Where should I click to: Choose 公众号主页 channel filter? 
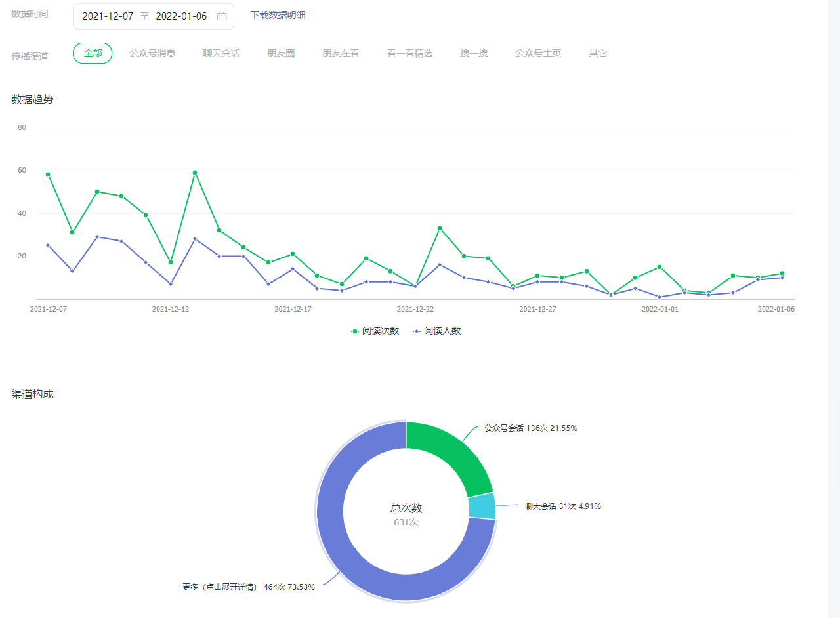(x=538, y=53)
